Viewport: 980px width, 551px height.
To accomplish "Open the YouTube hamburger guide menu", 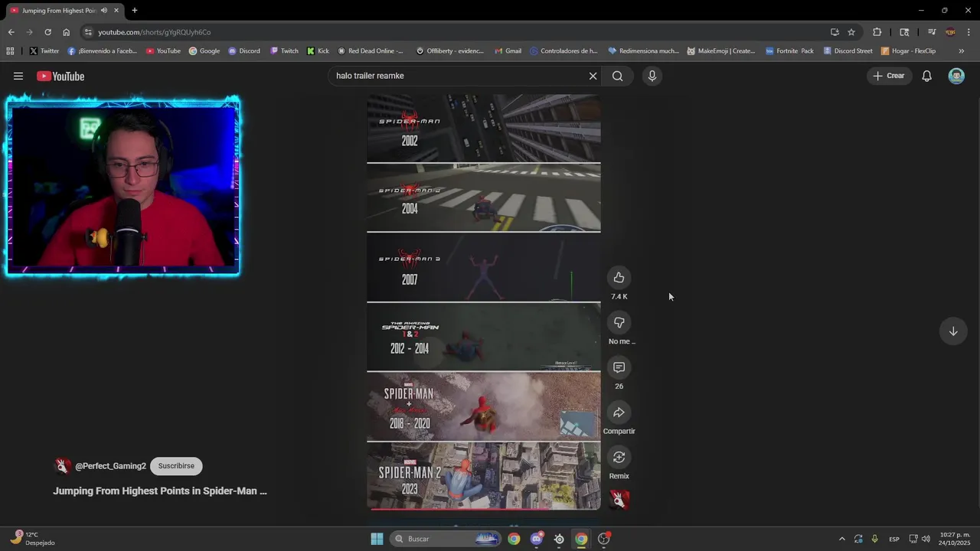I will (18, 76).
